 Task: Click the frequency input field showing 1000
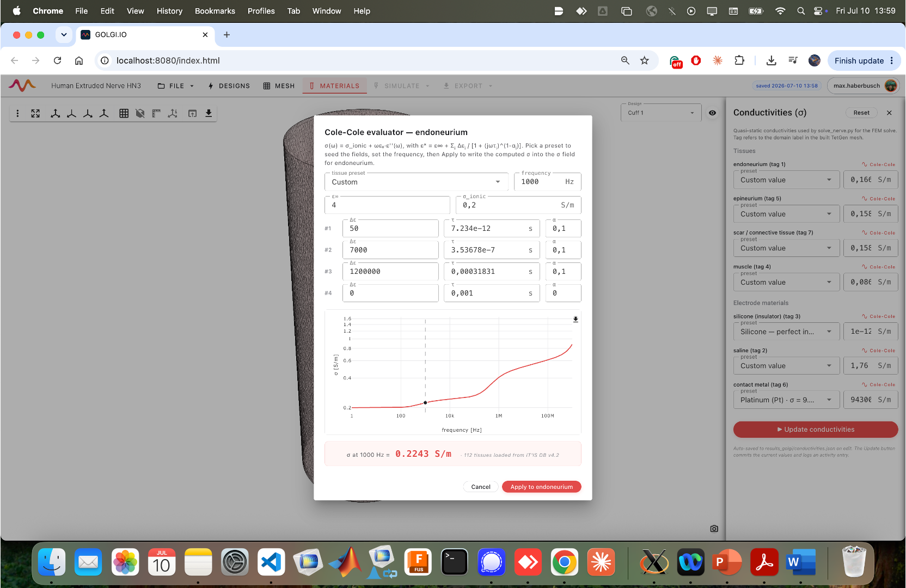click(x=547, y=182)
